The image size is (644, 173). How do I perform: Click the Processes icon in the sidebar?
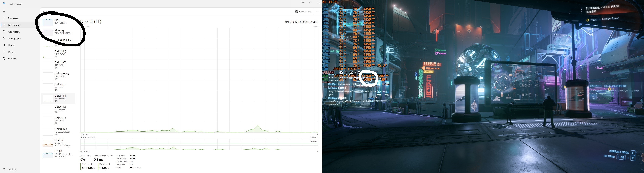coord(4,18)
